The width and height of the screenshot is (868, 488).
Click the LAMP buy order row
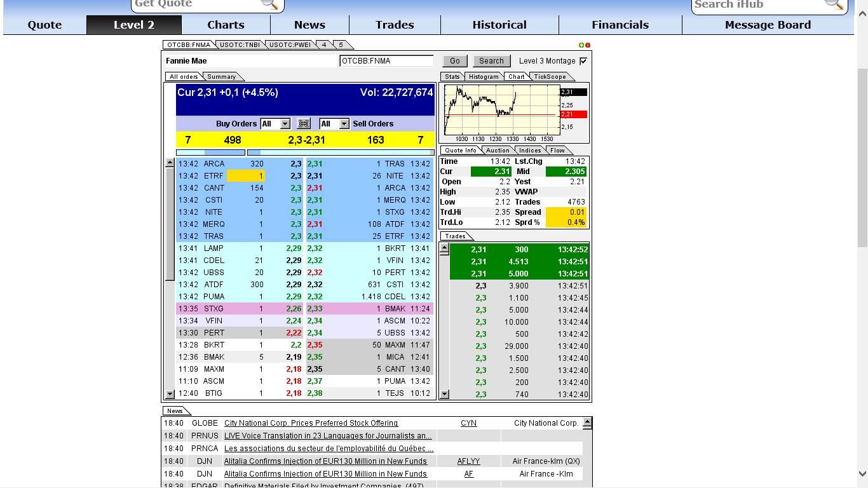click(x=240, y=248)
